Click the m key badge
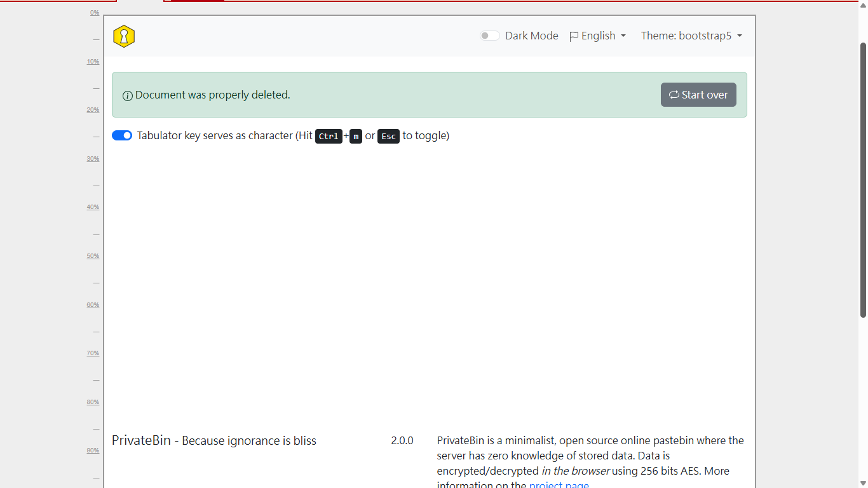Image resolution: width=868 pixels, height=488 pixels. tap(356, 136)
